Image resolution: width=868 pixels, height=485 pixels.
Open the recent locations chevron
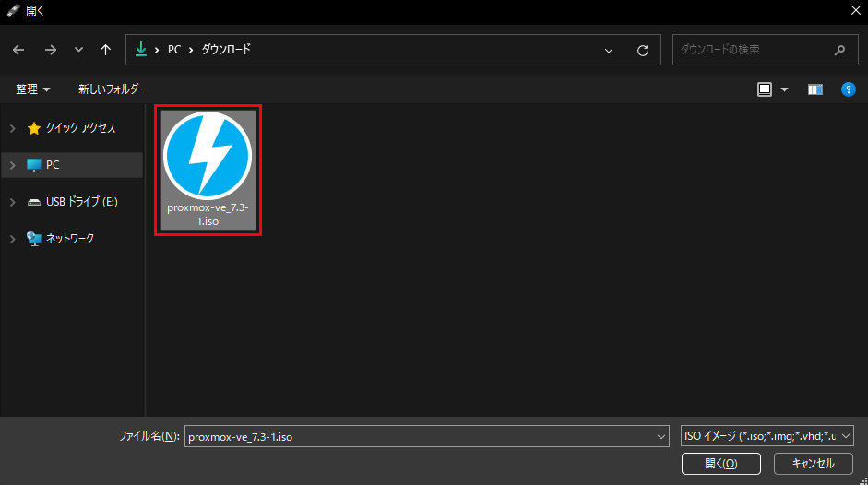pos(78,50)
